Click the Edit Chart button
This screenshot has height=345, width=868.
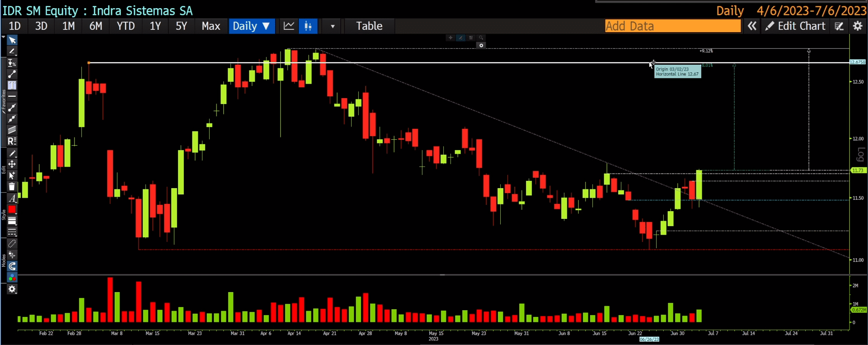tap(795, 26)
